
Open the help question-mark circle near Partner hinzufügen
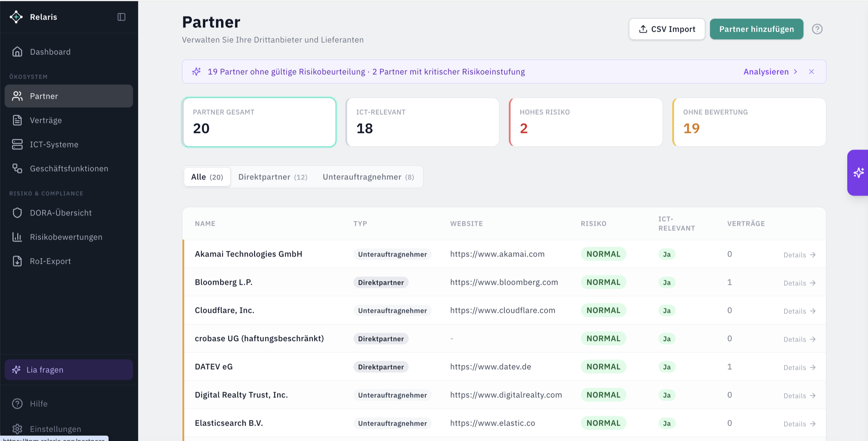[817, 29]
